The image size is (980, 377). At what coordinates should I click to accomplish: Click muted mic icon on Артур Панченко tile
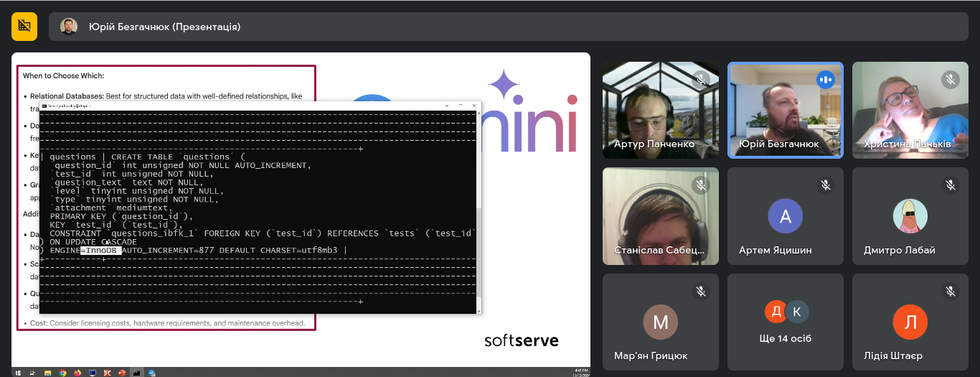(x=701, y=80)
